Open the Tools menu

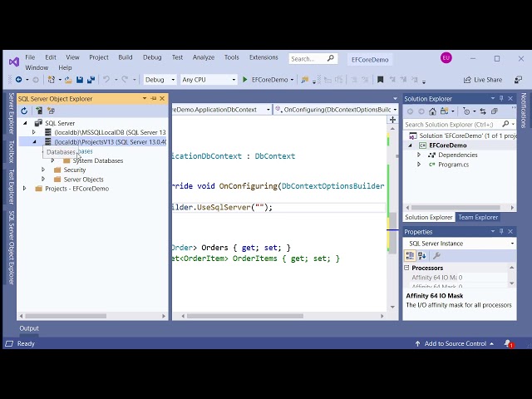pyautogui.click(x=231, y=57)
